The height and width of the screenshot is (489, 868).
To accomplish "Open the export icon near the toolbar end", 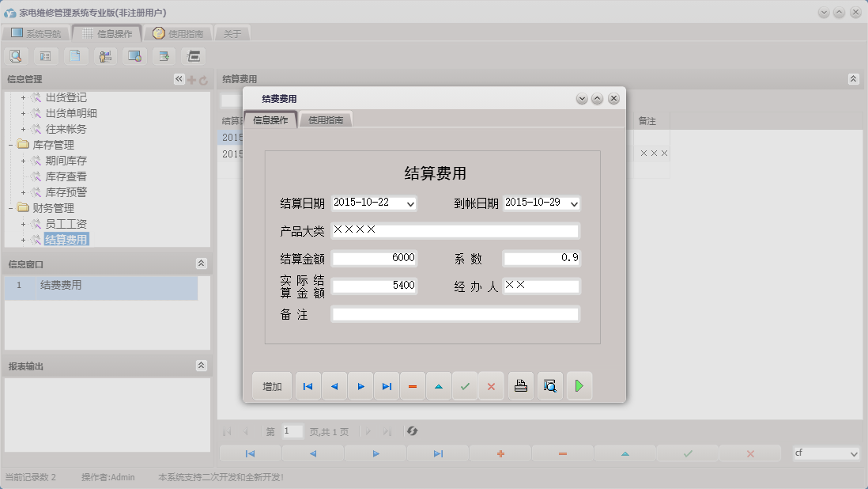I will (x=164, y=56).
